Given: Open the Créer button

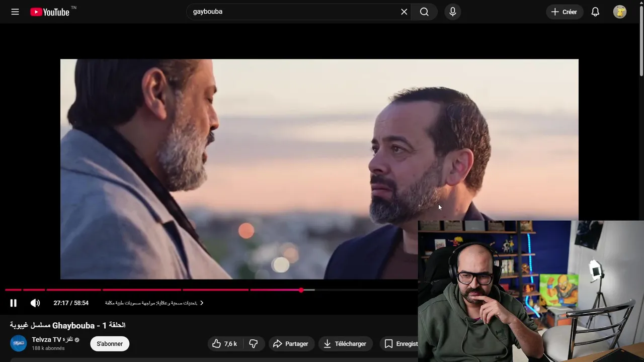Looking at the screenshot, I should 565,12.
